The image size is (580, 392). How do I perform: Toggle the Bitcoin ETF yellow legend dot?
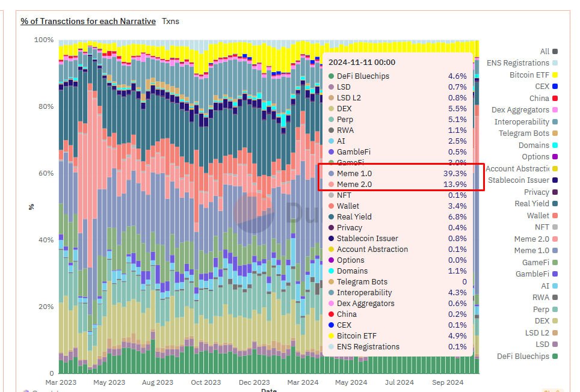click(555, 75)
